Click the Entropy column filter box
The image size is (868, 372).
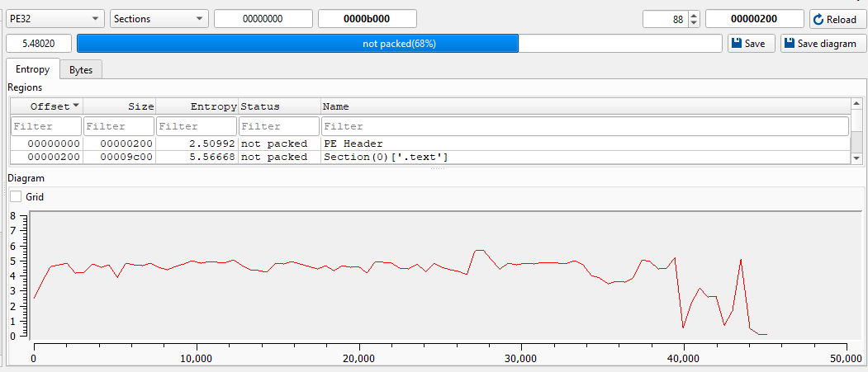197,126
